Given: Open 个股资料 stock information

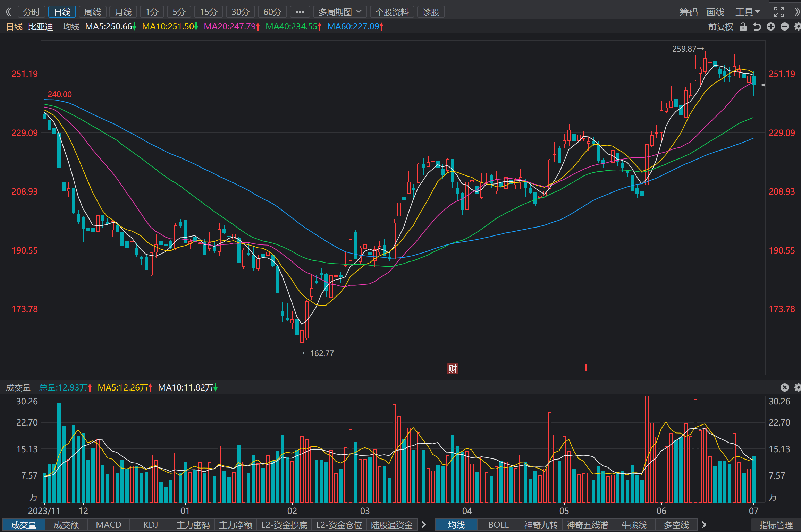Looking at the screenshot, I should pyautogui.click(x=392, y=12).
